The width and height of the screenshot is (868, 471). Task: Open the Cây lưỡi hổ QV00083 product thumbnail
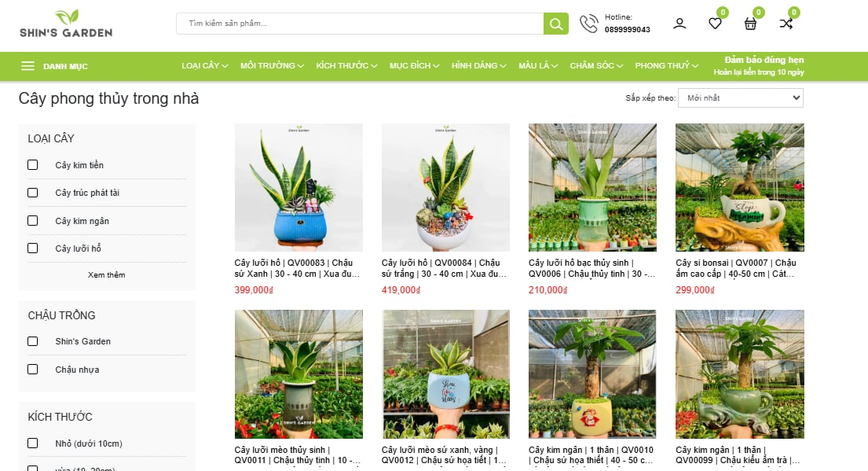tap(299, 187)
